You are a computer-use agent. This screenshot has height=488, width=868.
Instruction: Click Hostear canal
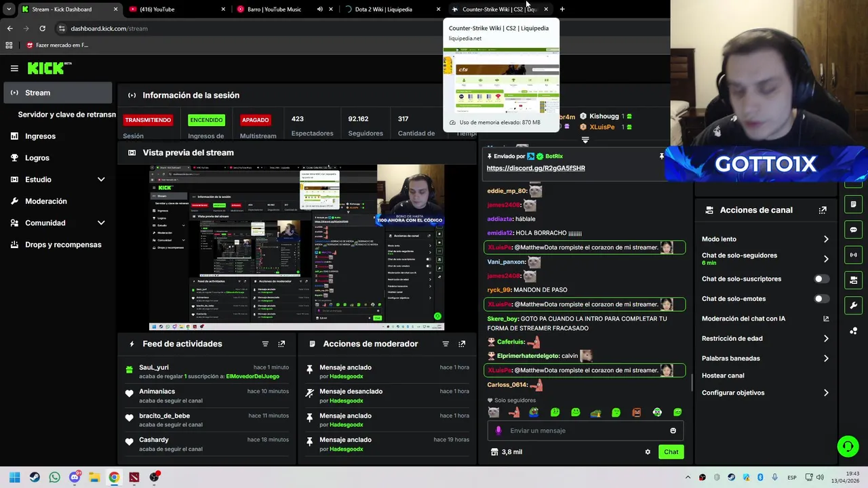tap(723, 375)
